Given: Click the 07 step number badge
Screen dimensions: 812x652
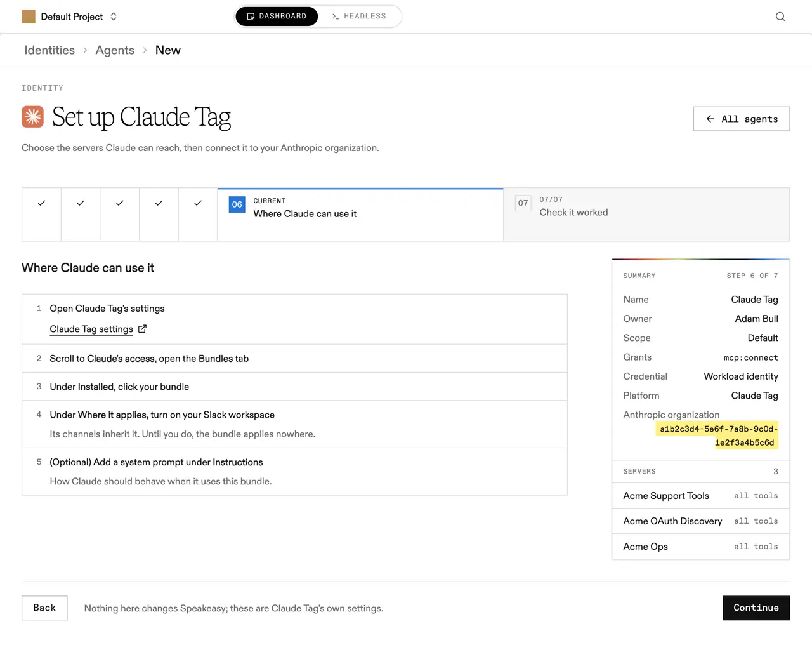Looking at the screenshot, I should (523, 203).
